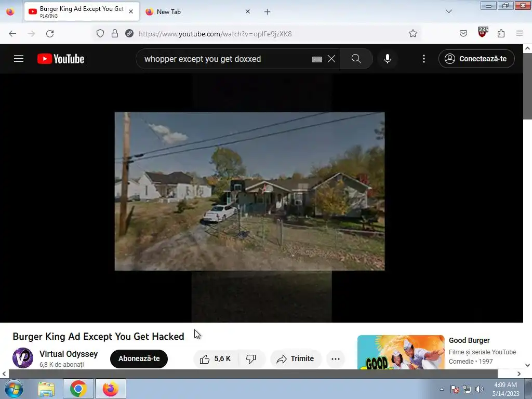Open the Virtual Odyssey channel avatar
Viewport: 532px width, 399px height.
23,358
